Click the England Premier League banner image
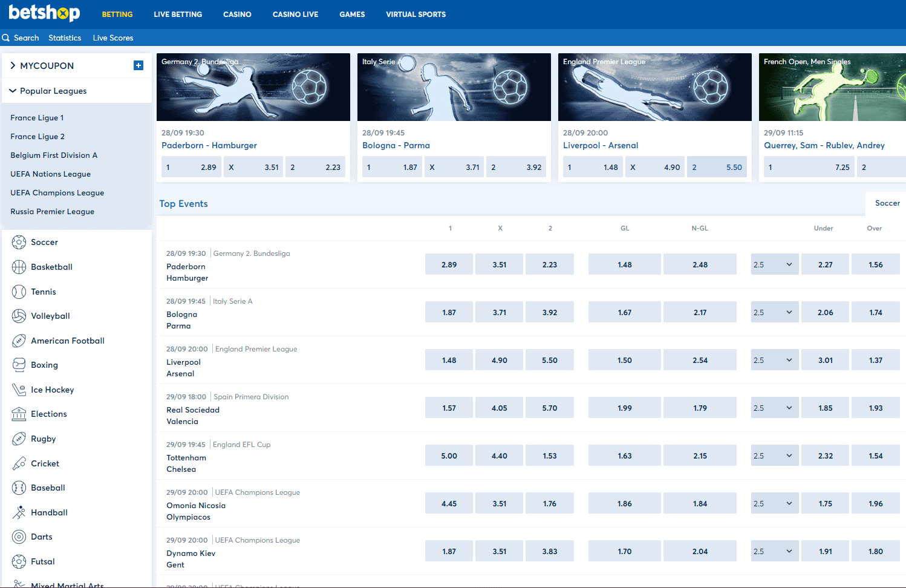906x588 pixels. [655, 87]
